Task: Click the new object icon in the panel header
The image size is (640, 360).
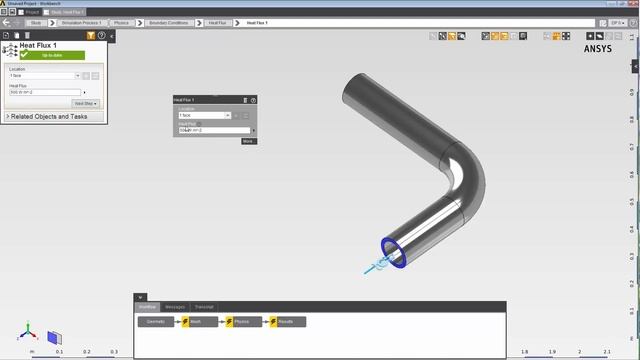Action: point(6,36)
